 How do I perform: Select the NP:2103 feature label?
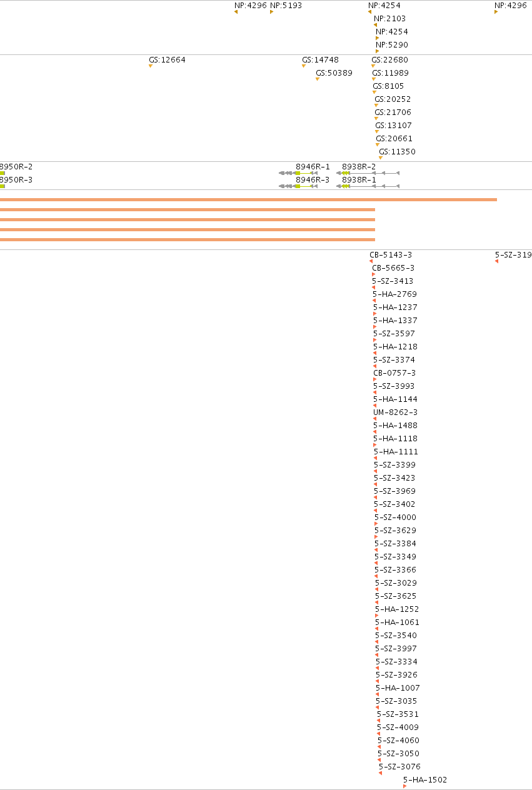point(391,19)
